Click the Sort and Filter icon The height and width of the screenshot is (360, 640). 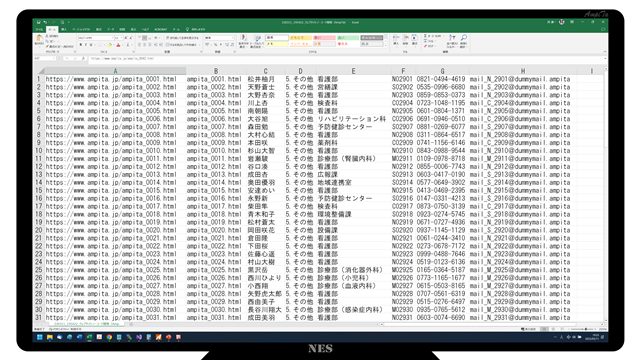click(x=452, y=38)
